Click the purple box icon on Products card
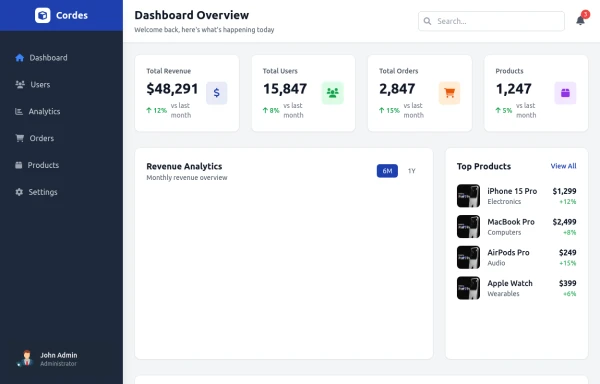Screen dimensions: 600x384 [565, 93]
